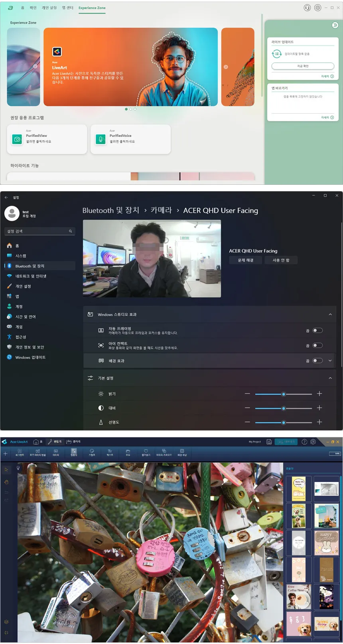Open the headset support icon in AcerSense

tap(307, 8)
